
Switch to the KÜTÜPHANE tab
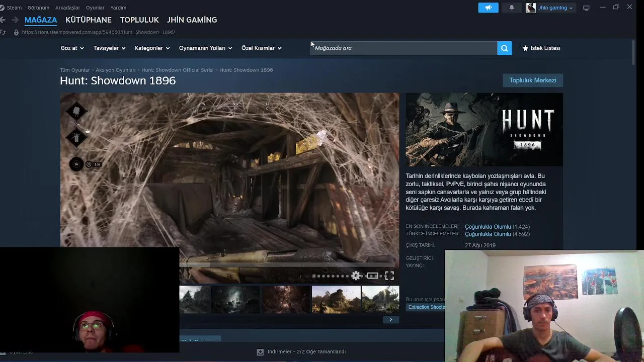coord(89,20)
